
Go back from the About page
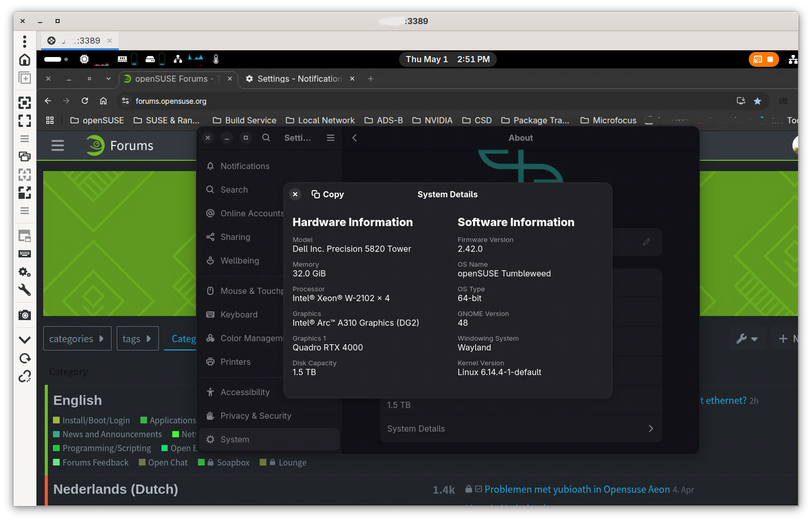coord(354,138)
